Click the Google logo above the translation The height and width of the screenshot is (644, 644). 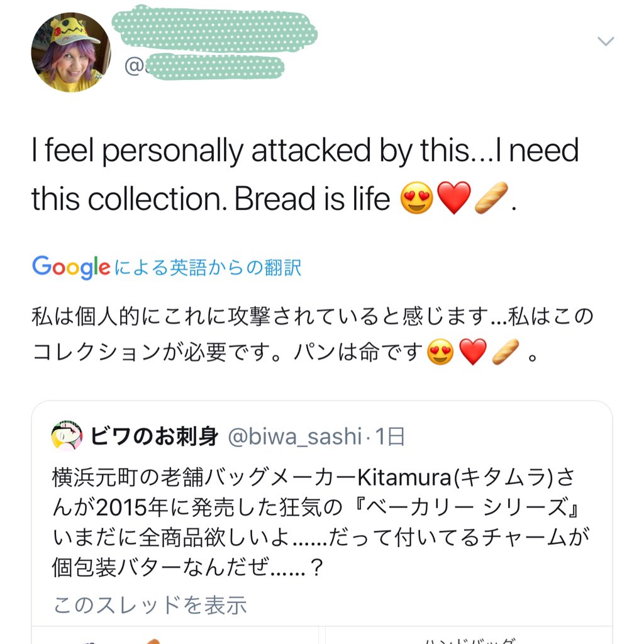[x=71, y=267]
